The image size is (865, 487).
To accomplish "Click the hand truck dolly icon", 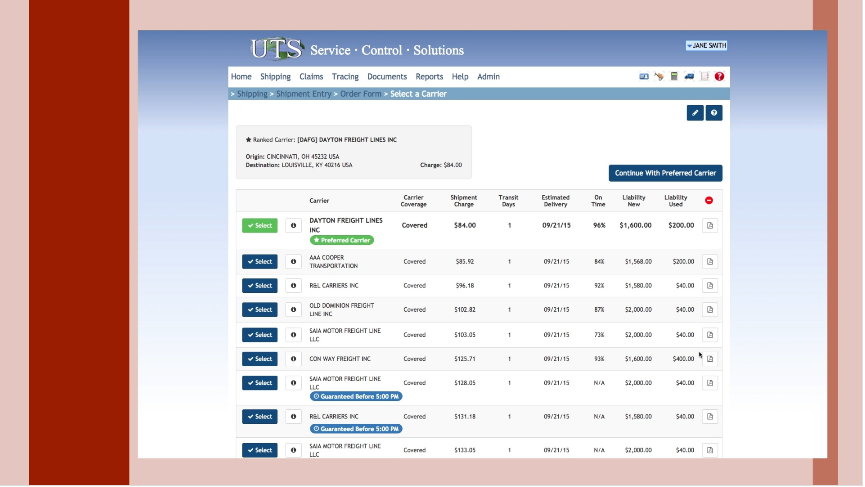I will pos(659,77).
